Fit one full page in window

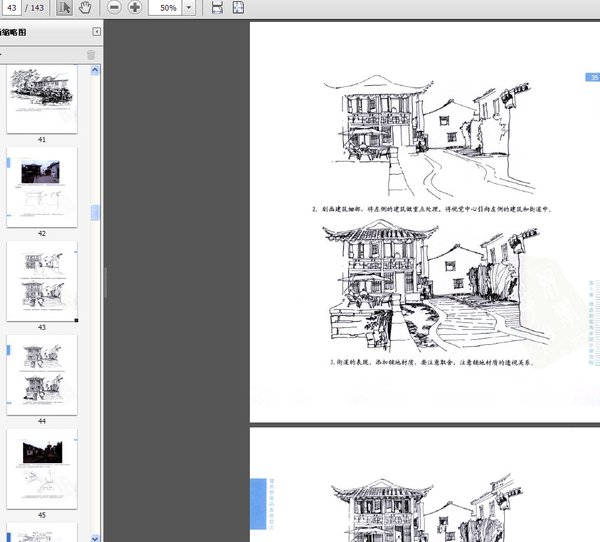coord(238,8)
